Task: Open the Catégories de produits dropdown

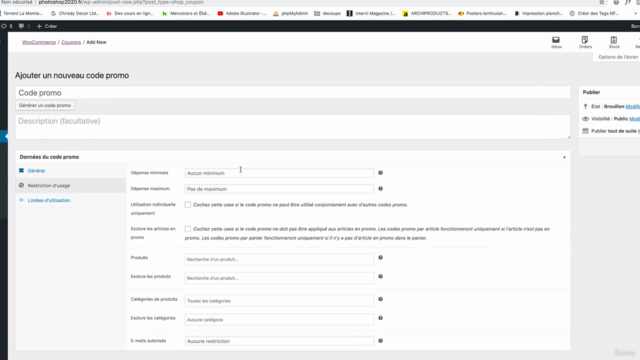Action: pos(279,301)
